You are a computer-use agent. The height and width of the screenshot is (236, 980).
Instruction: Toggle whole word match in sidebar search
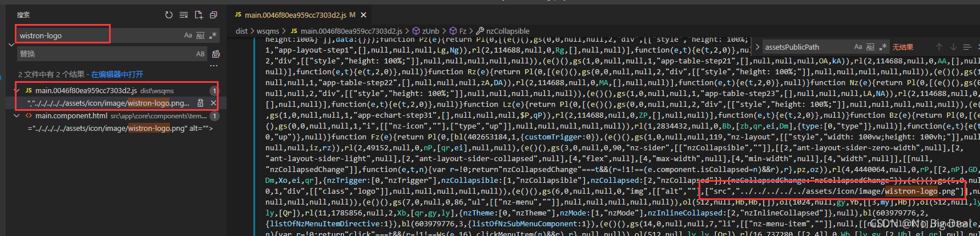tap(200, 35)
